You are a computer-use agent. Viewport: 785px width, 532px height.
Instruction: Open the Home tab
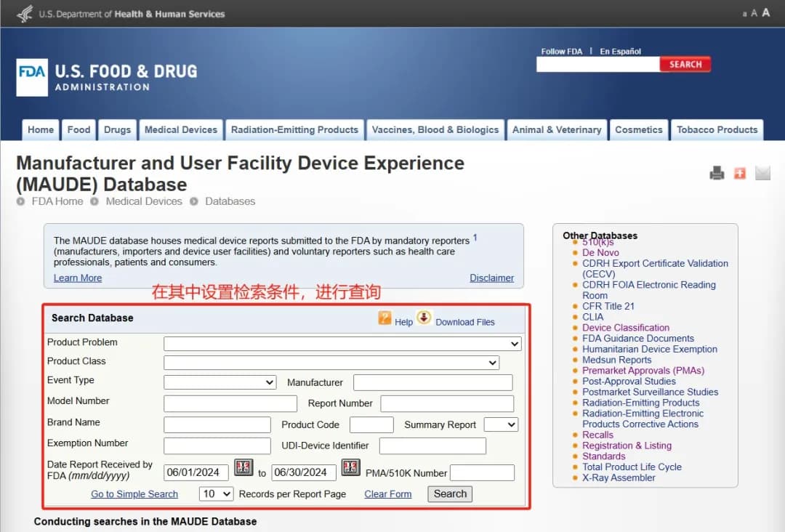(x=41, y=129)
